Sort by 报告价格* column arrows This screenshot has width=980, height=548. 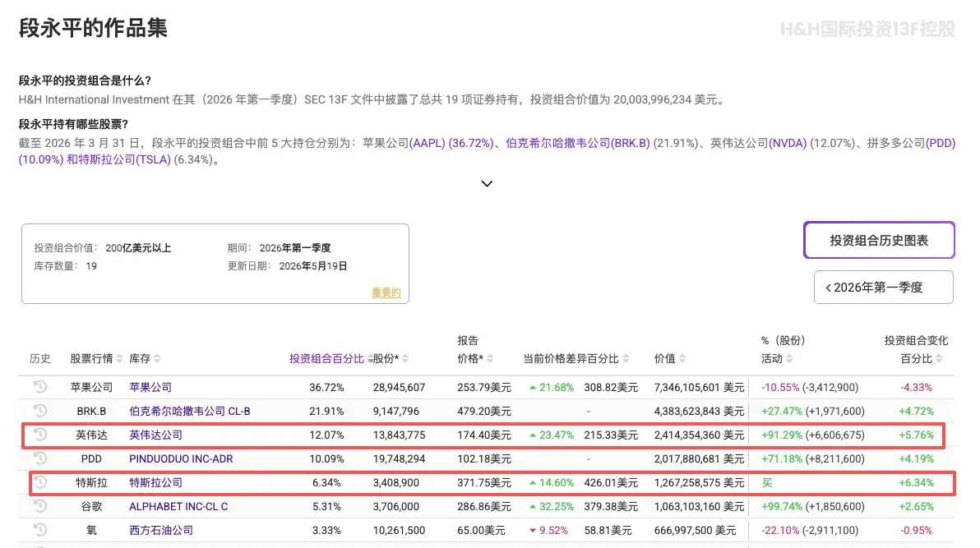point(490,359)
